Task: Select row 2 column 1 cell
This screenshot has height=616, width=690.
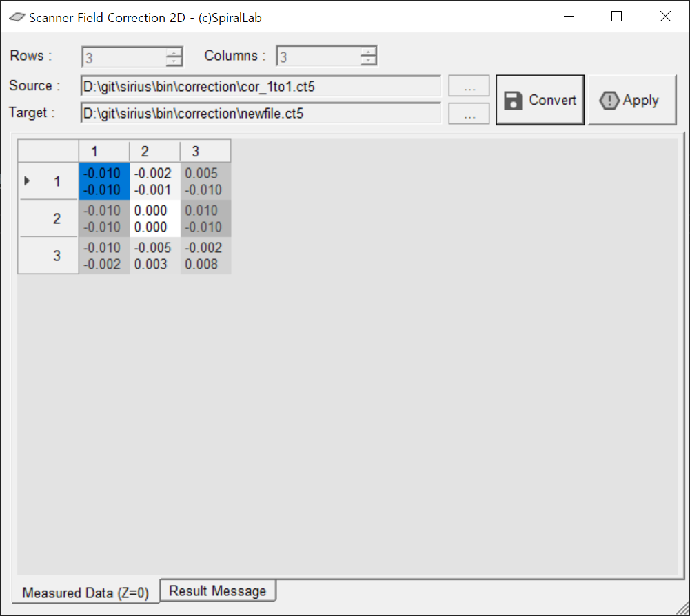Action: 104,218
